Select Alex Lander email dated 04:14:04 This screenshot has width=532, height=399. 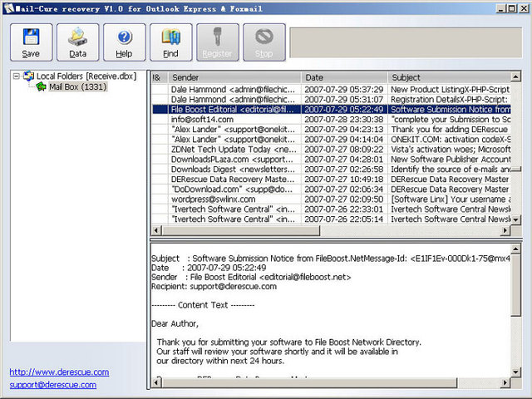coord(331,140)
